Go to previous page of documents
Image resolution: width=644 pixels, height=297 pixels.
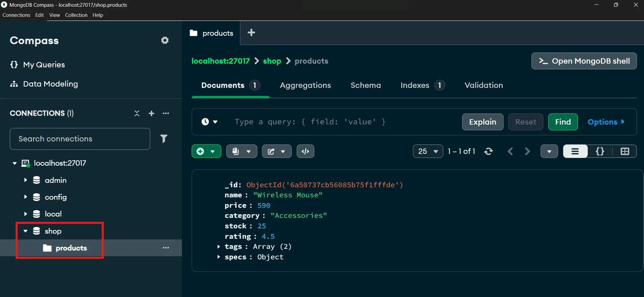511,151
